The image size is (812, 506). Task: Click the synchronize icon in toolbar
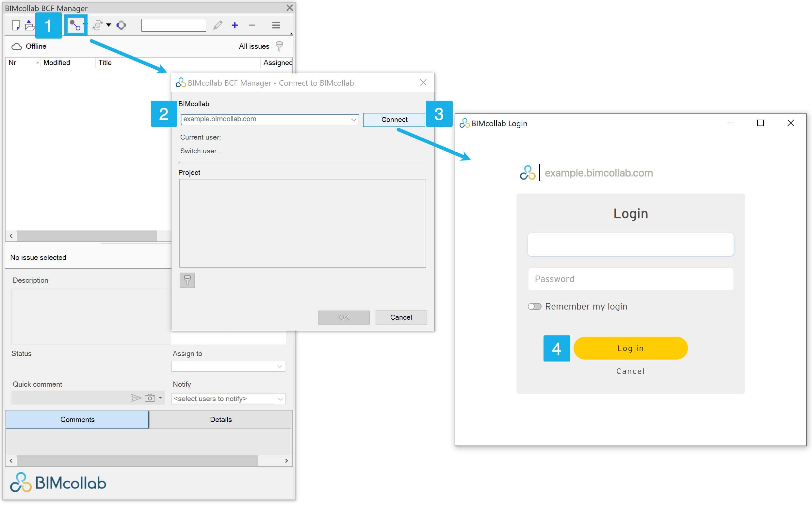coord(98,25)
